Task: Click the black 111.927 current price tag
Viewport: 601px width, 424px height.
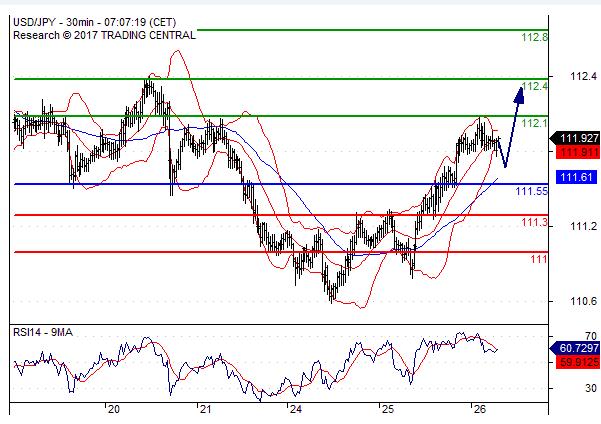Action: tap(575, 138)
